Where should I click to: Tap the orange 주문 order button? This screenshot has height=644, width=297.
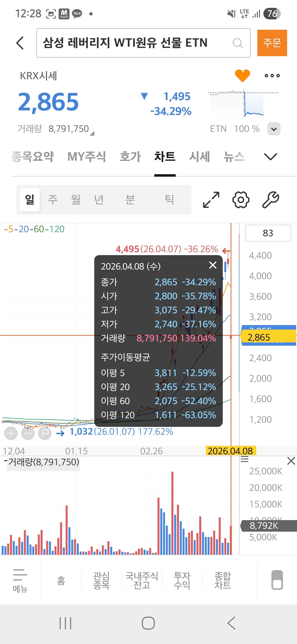tap(272, 43)
